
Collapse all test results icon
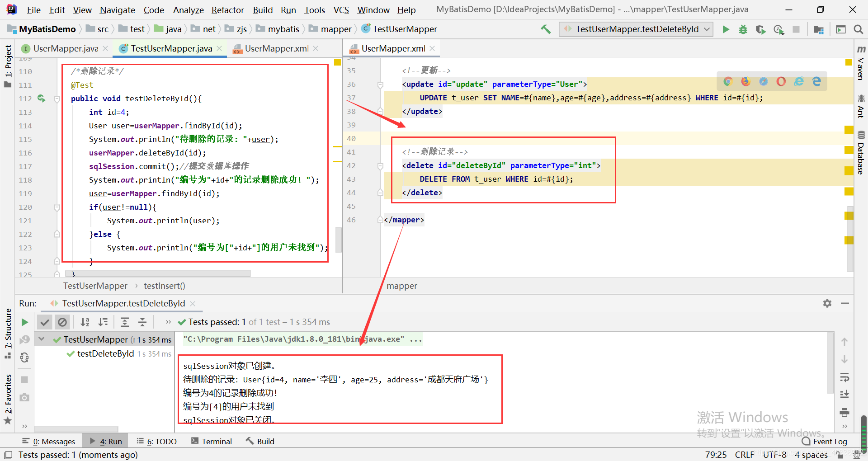point(142,322)
